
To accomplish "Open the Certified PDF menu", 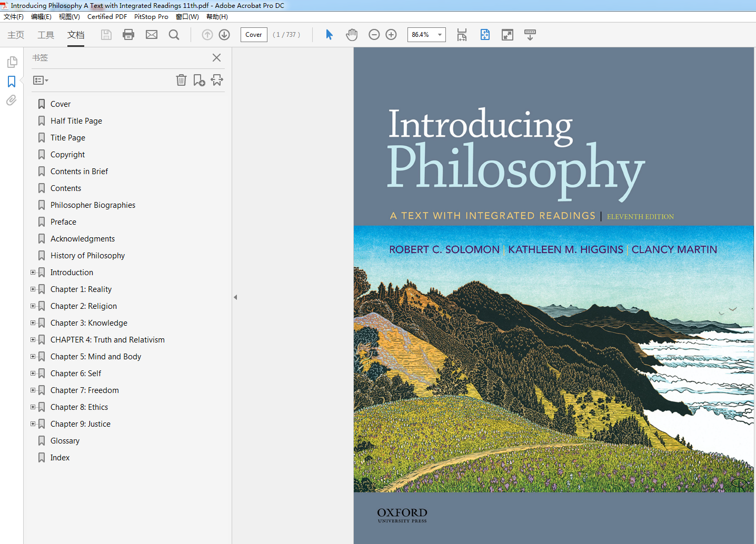I will [x=107, y=17].
